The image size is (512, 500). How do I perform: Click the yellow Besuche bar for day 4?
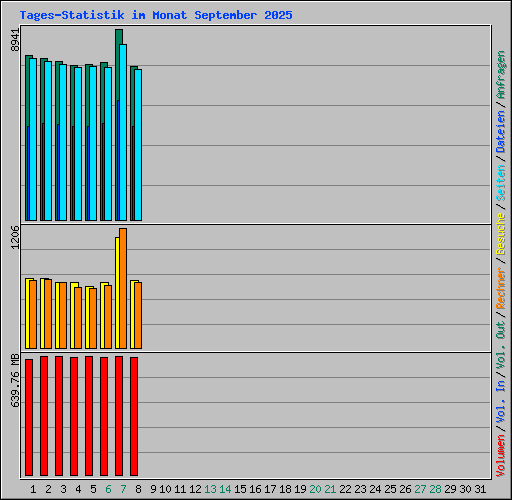click(73, 316)
